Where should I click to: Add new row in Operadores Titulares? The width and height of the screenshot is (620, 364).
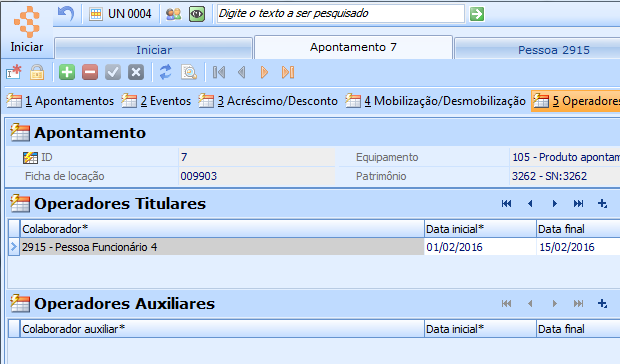602,204
